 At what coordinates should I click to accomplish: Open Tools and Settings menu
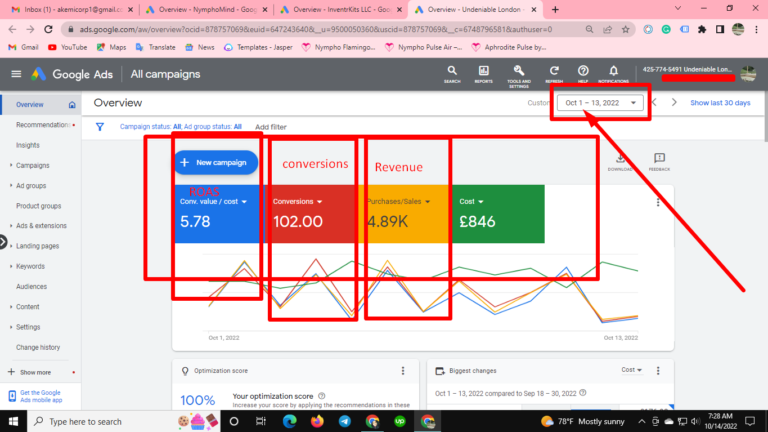click(x=518, y=73)
